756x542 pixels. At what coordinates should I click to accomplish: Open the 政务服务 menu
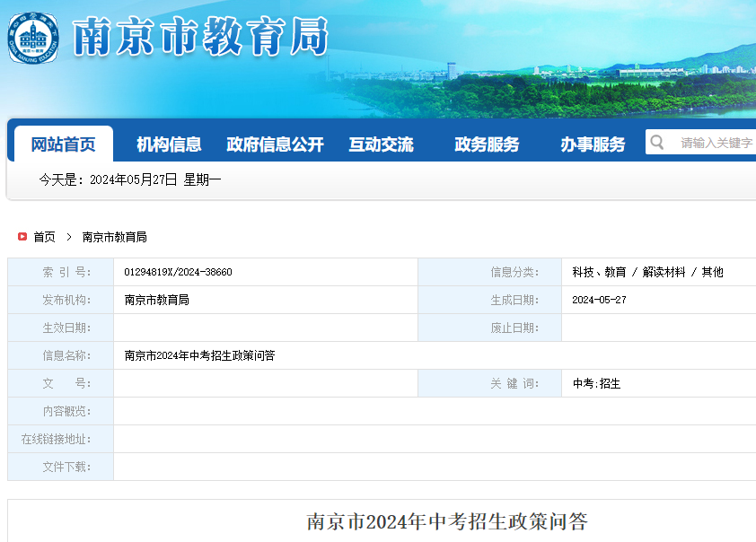point(487,144)
